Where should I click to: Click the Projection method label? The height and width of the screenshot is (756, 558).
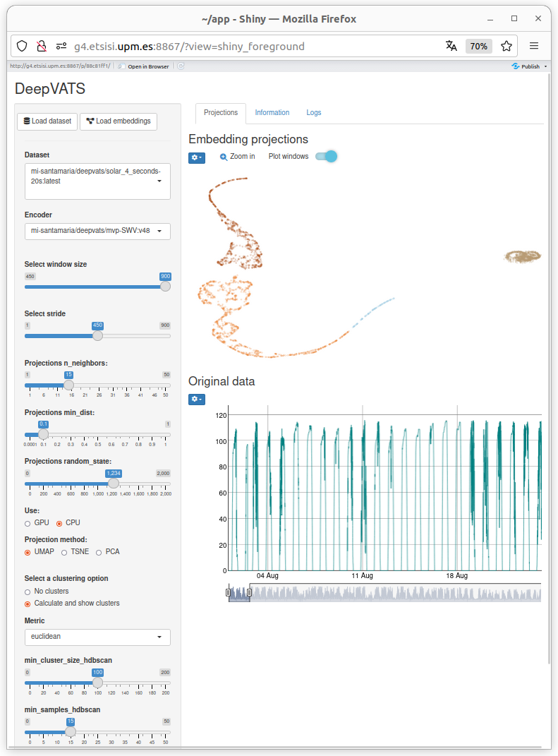pyautogui.click(x=56, y=539)
